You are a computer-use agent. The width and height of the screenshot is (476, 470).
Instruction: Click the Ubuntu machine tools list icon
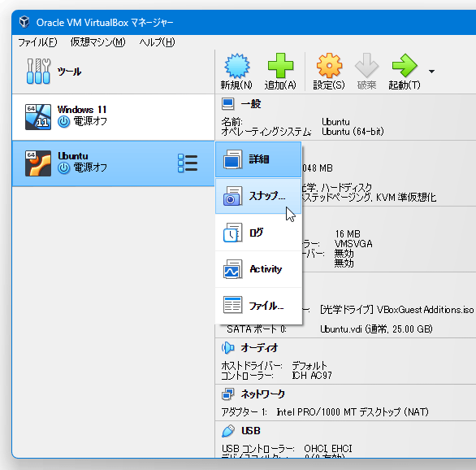click(x=188, y=163)
